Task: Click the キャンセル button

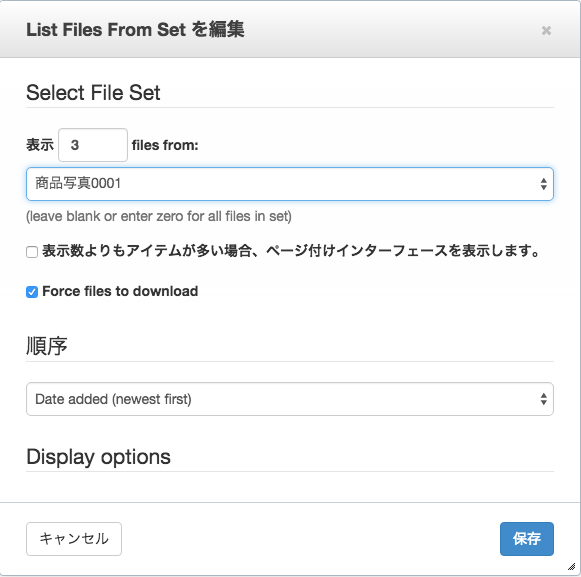Action: 74,539
